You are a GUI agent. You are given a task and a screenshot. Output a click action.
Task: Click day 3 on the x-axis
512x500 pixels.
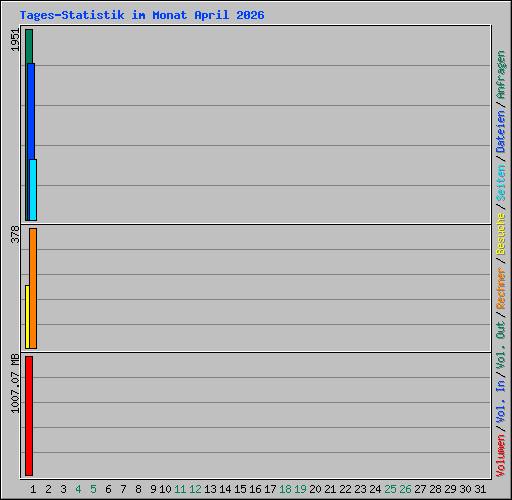(63, 489)
